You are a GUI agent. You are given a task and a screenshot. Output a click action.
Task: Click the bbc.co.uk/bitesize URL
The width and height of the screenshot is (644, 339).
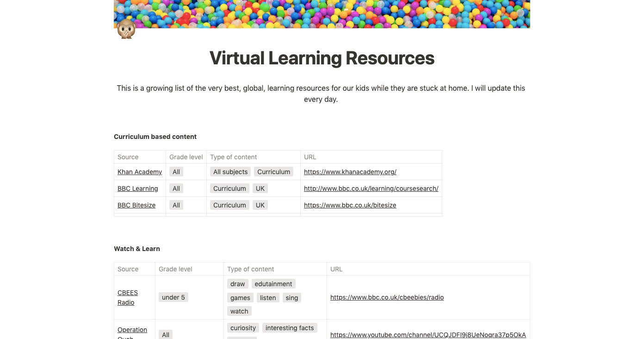pos(350,205)
